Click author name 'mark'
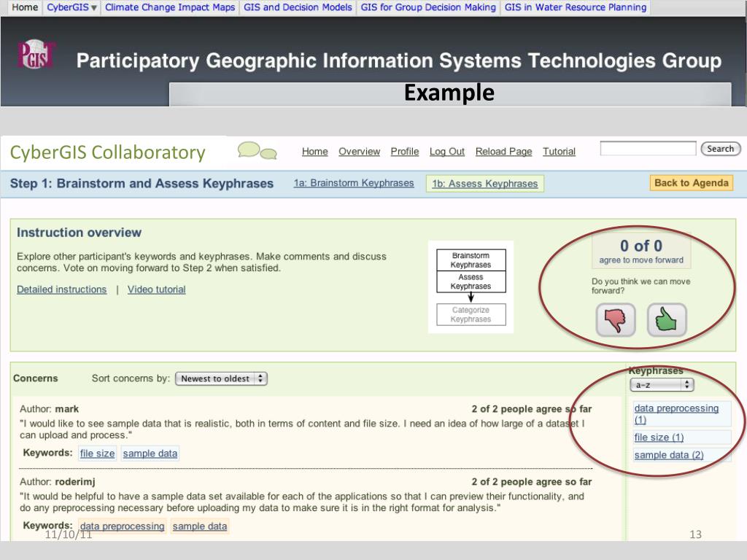This screenshot has height=560, width=747. (x=66, y=409)
